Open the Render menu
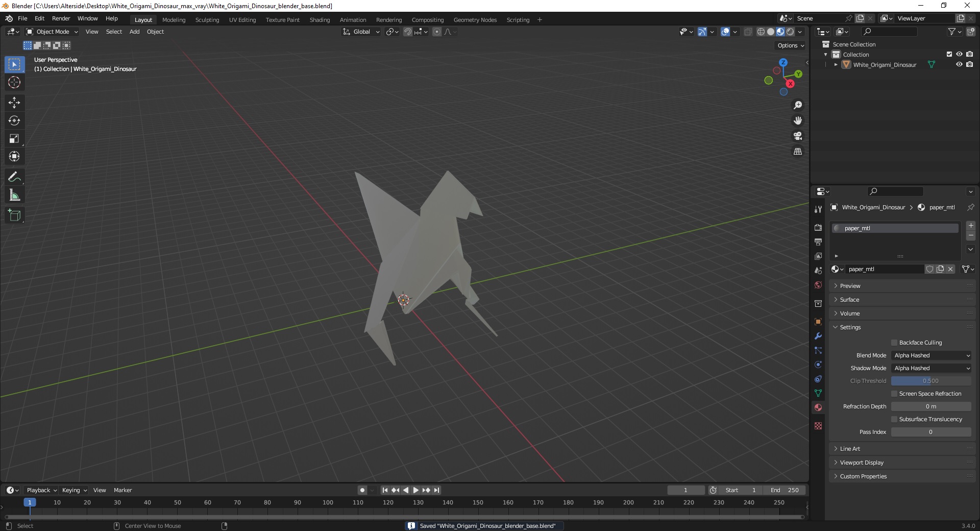This screenshot has height=531, width=980. (x=61, y=18)
